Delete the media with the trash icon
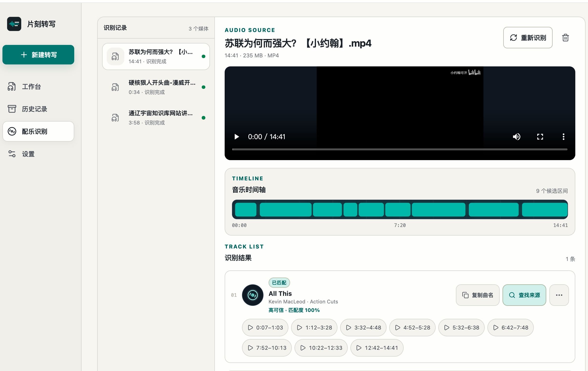The height and width of the screenshot is (371, 588). tap(566, 38)
